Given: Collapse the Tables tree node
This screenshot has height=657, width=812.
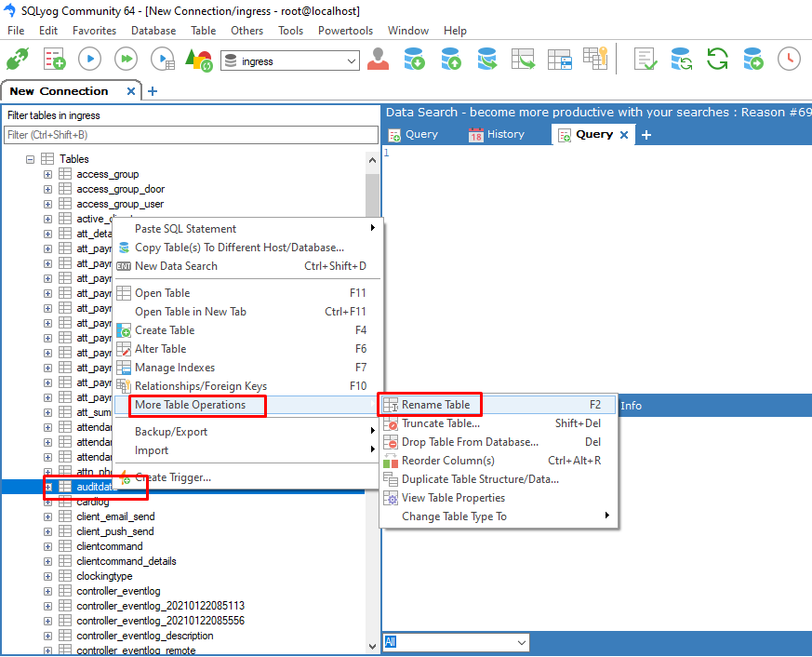Looking at the screenshot, I should [x=30, y=159].
